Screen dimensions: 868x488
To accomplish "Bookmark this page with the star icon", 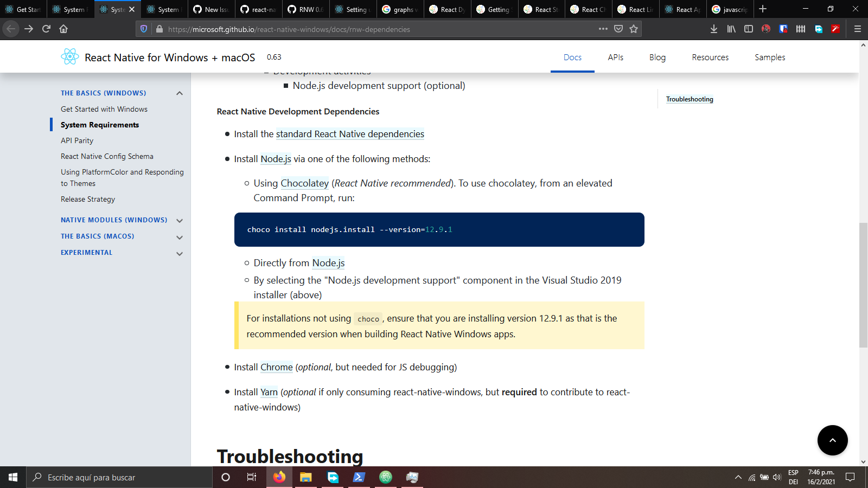I will coord(634,29).
